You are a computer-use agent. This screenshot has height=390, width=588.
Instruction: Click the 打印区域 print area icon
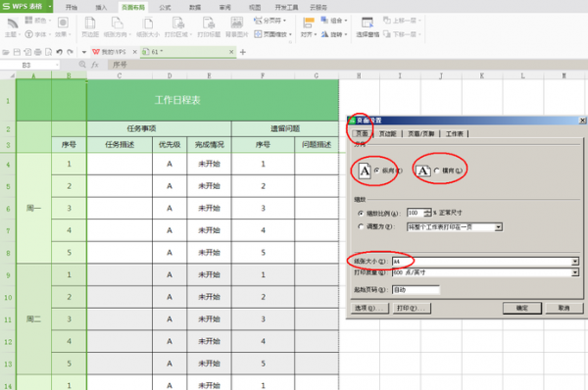[178, 23]
